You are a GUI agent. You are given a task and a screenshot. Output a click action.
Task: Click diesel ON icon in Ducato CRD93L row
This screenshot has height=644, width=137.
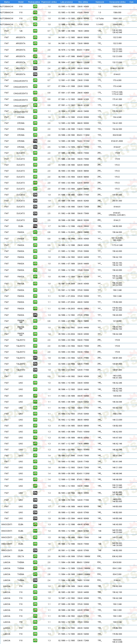pos(35,214)
